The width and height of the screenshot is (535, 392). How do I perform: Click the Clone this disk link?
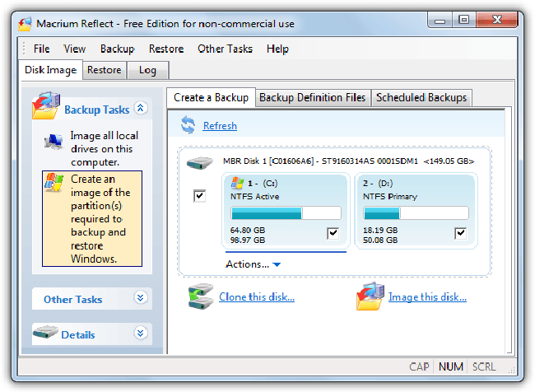pyautogui.click(x=256, y=297)
